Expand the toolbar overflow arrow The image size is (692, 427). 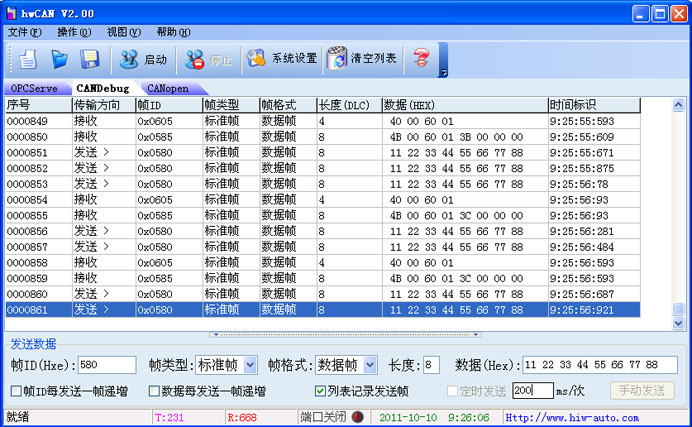(x=444, y=73)
